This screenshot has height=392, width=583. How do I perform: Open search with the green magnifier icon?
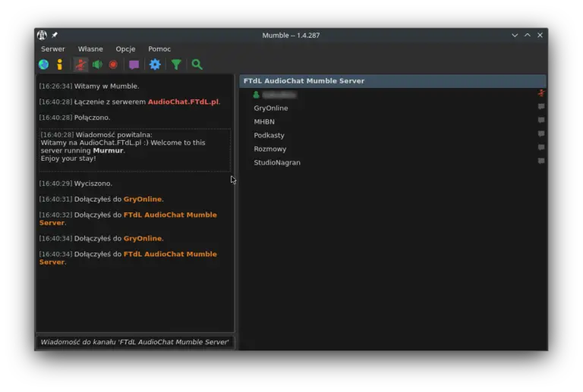[x=197, y=64]
